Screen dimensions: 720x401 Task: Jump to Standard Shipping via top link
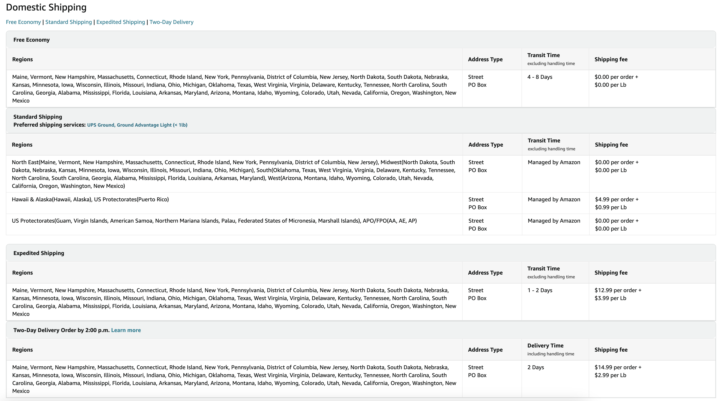coord(68,21)
